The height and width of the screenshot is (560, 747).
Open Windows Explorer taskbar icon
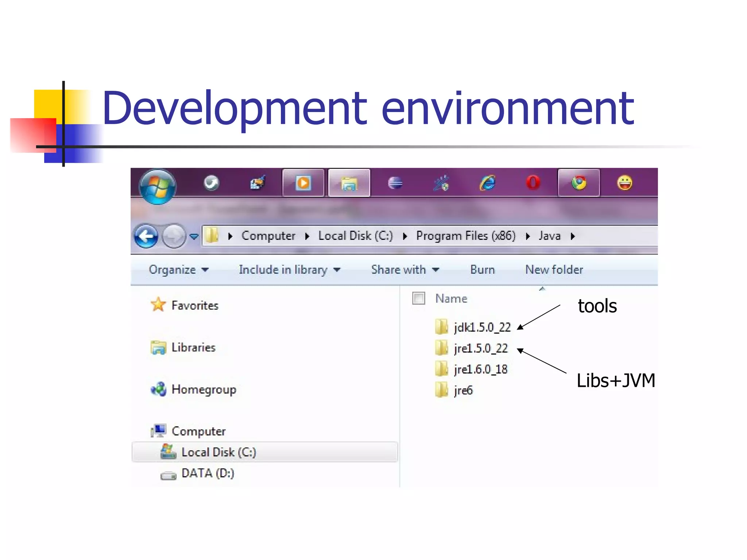tap(349, 183)
